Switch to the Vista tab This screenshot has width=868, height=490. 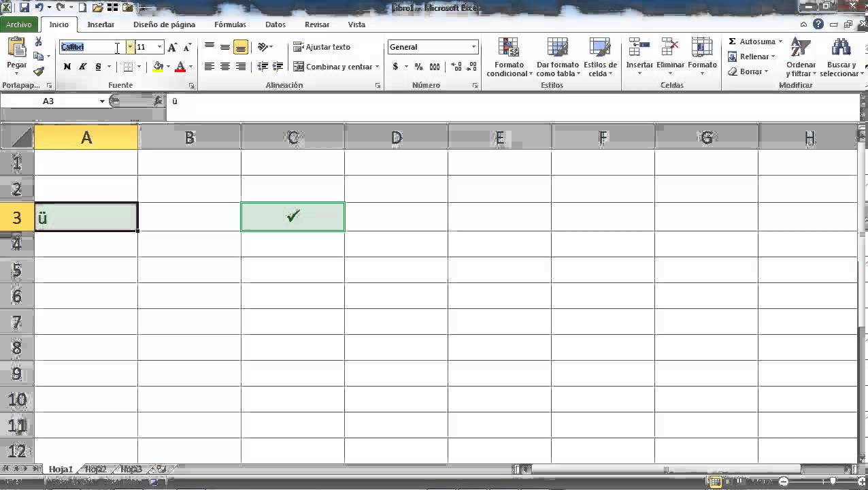(x=356, y=24)
